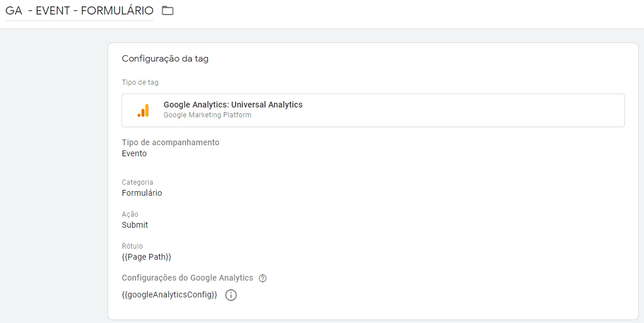This screenshot has width=644, height=323.
Task: Click the folder icon beside tag name
Action: pos(167,10)
